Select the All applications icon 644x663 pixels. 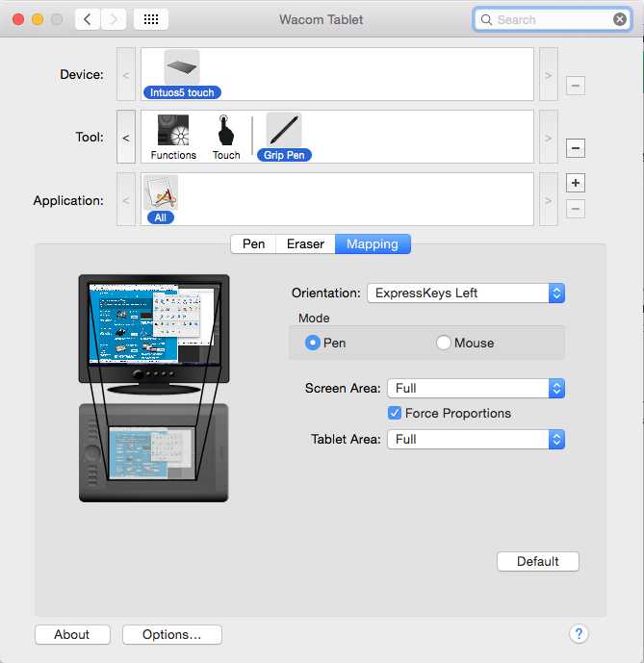tap(161, 192)
